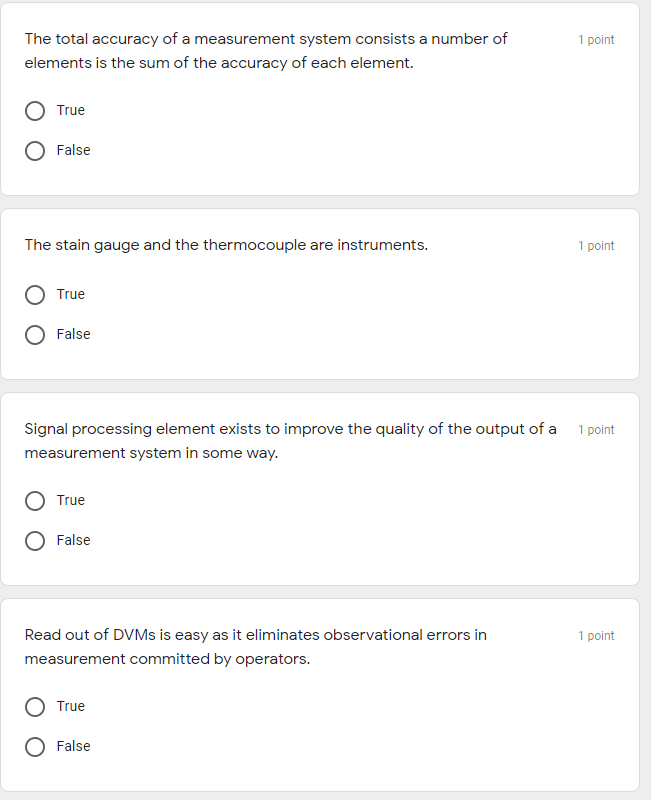Click the True label text in first question
This screenshot has width=651, height=800.
(71, 110)
